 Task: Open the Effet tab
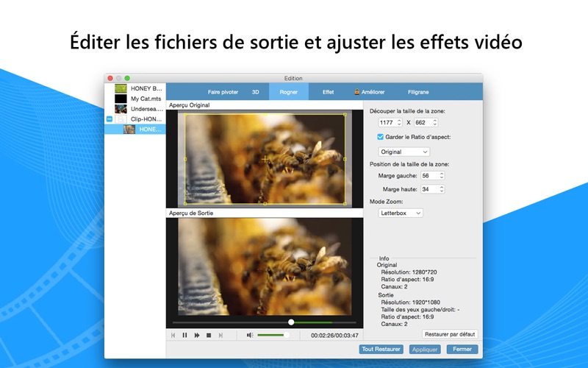[x=328, y=92]
